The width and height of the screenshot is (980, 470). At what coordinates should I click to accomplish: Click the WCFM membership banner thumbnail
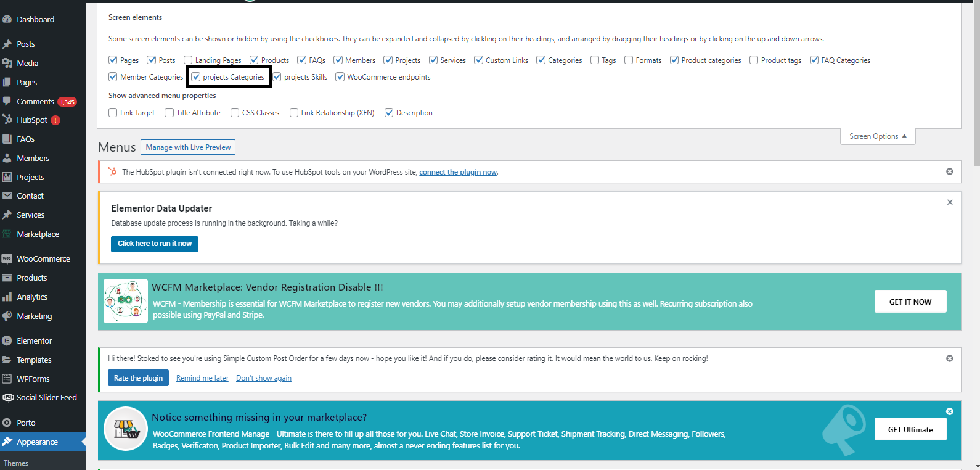tap(126, 301)
